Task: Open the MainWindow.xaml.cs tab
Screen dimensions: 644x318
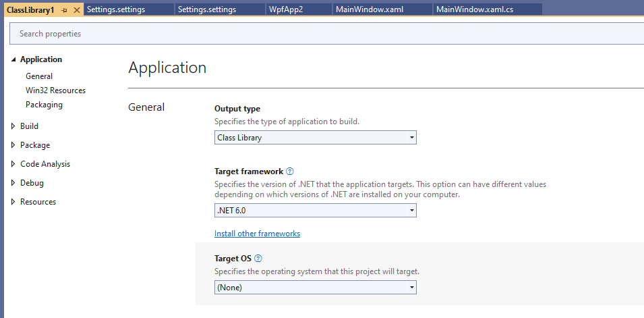Action: tap(475, 9)
